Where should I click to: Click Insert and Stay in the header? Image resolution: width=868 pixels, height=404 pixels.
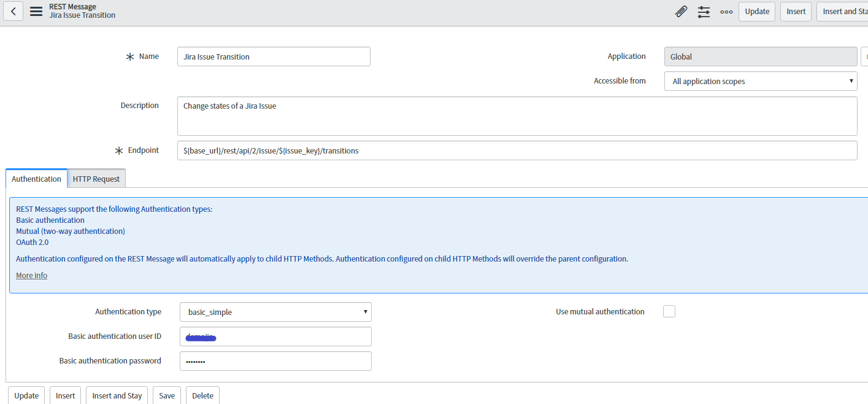click(x=842, y=11)
